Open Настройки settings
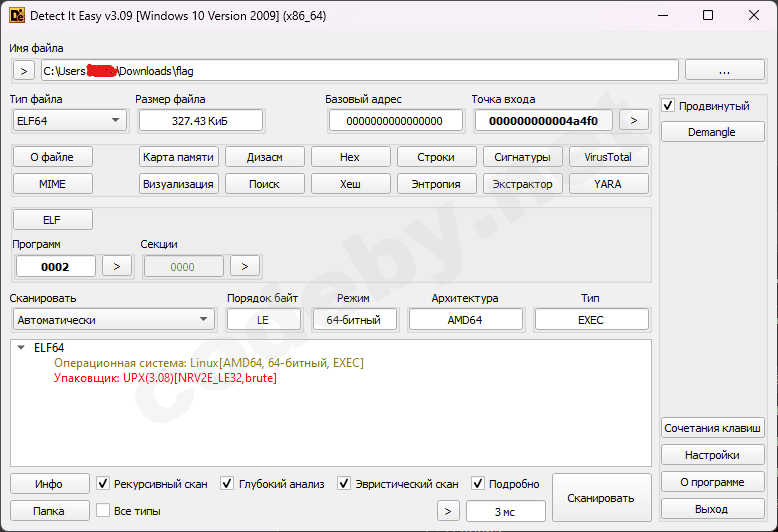 712,455
